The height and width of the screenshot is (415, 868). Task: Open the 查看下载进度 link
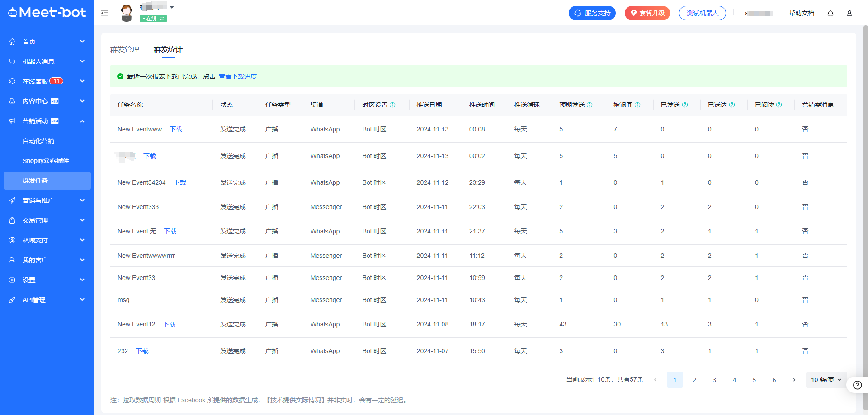click(x=238, y=76)
